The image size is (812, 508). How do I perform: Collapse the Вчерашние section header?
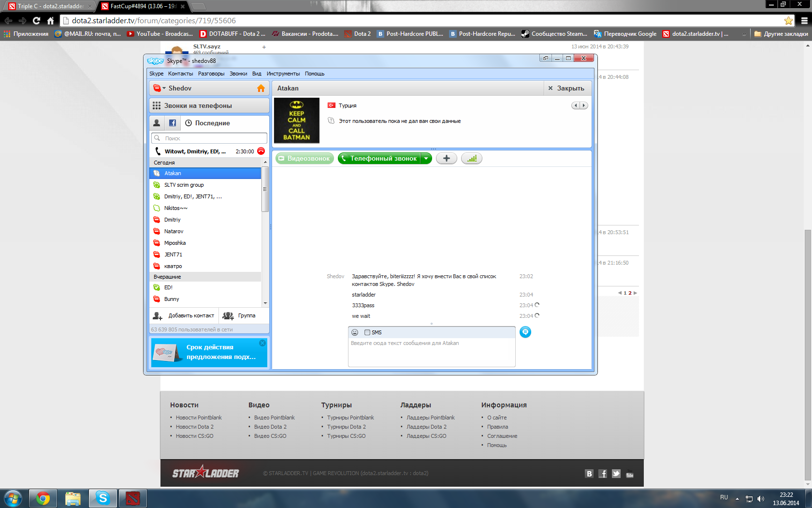[205, 277]
